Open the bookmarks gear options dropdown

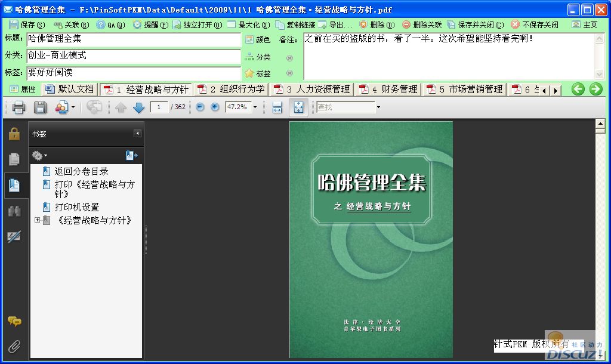coord(39,156)
